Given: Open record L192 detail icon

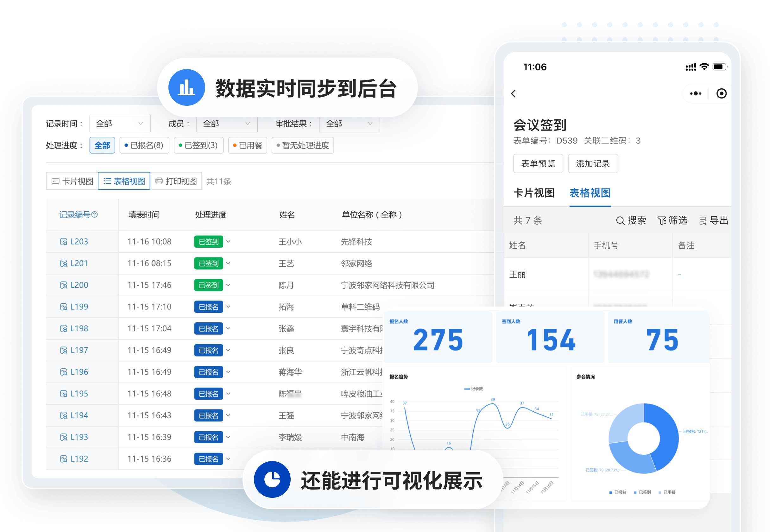Looking at the screenshot, I should point(64,459).
